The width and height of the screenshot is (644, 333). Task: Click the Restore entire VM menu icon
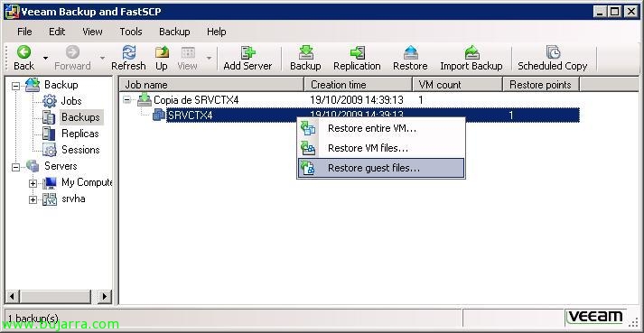click(308, 128)
